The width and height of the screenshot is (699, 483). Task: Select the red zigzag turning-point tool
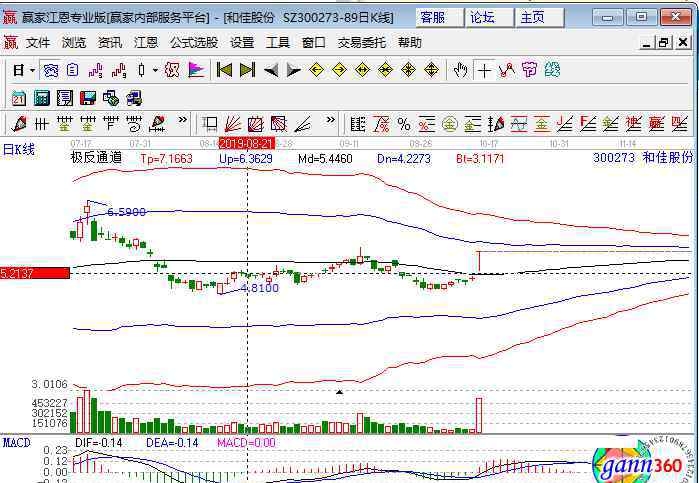(507, 70)
